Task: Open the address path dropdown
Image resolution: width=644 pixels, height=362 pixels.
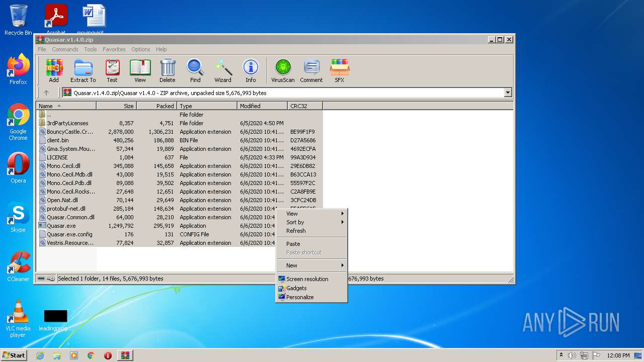Action: click(x=508, y=93)
